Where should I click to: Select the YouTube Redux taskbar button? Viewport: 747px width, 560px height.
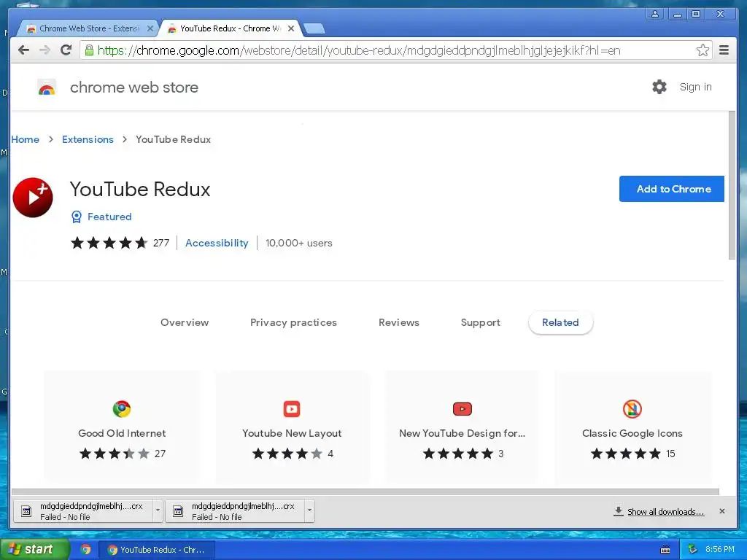[x=156, y=550]
